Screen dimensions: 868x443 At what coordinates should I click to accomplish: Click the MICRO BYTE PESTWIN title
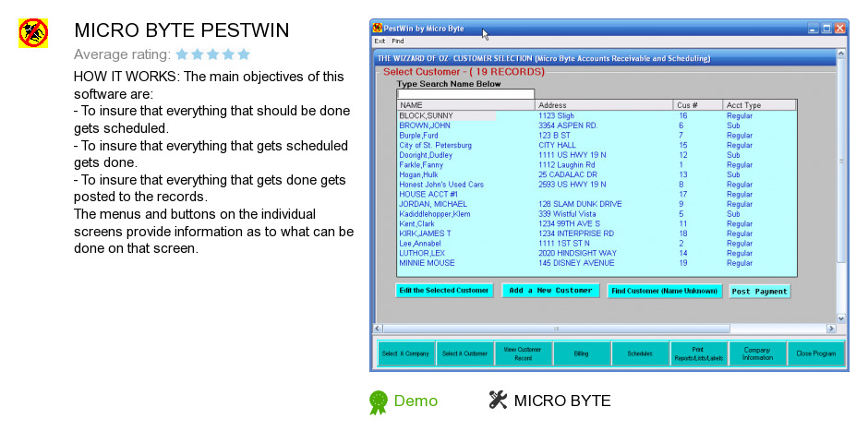coord(182,30)
